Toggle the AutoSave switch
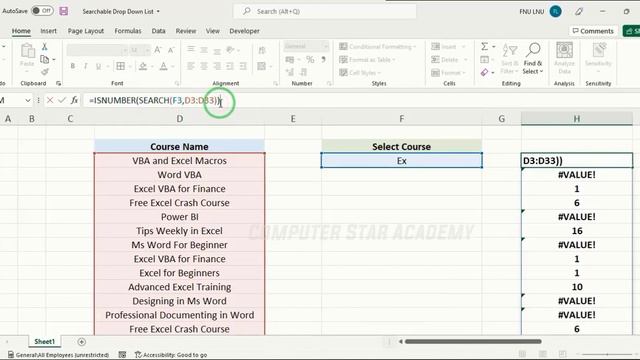 click(x=42, y=11)
